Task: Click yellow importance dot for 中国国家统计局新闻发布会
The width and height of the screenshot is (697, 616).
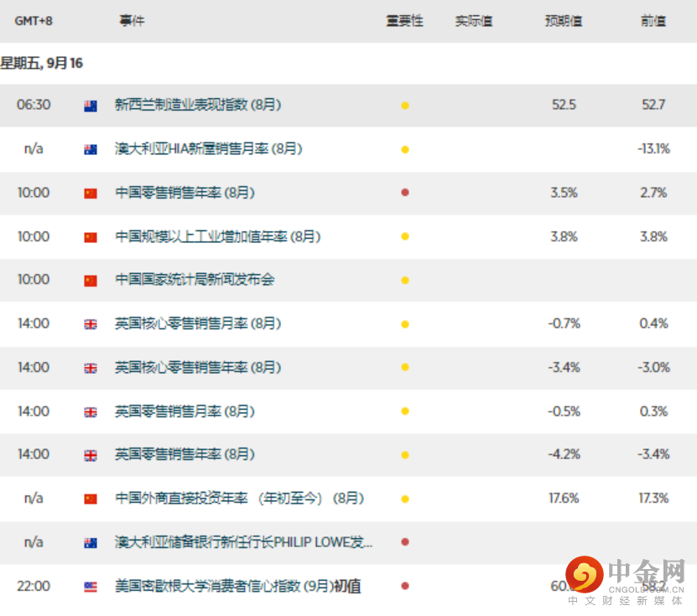Action: coord(405,280)
